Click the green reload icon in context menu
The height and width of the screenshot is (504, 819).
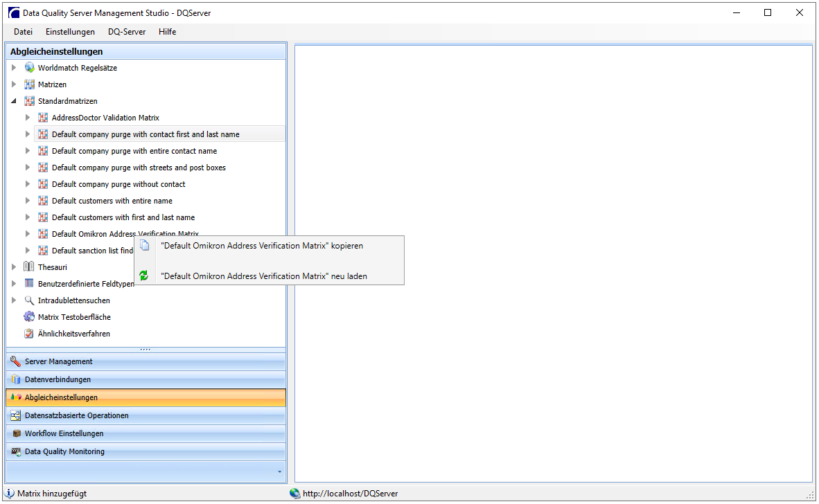click(144, 276)
